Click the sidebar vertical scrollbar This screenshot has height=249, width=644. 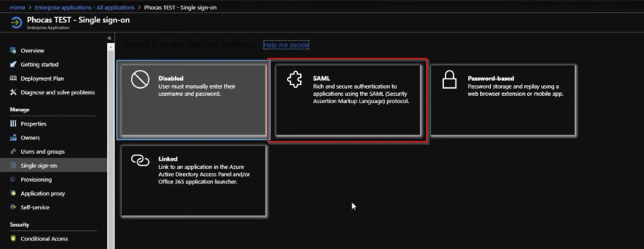tap(111, 146)
